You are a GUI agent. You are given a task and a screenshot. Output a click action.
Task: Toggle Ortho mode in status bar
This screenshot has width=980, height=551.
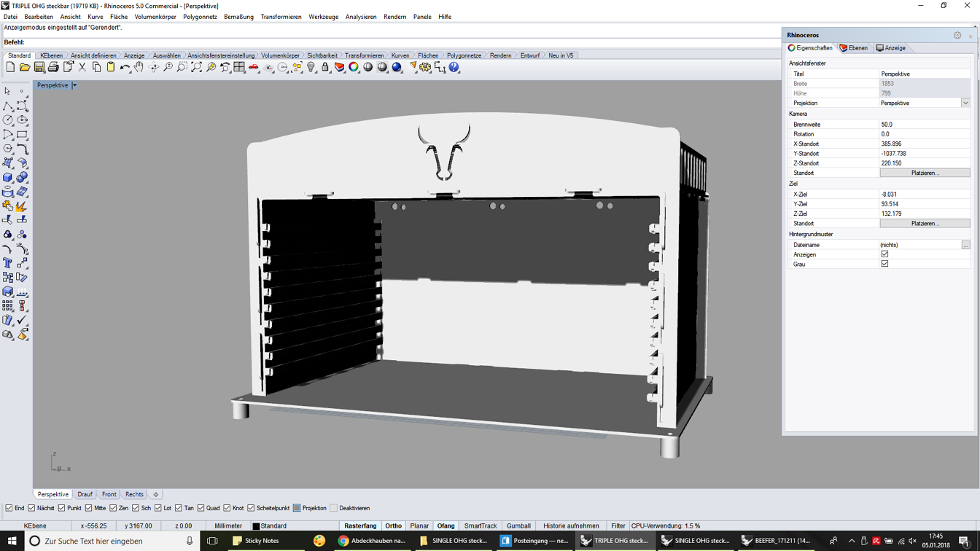[x=393, y=525]
